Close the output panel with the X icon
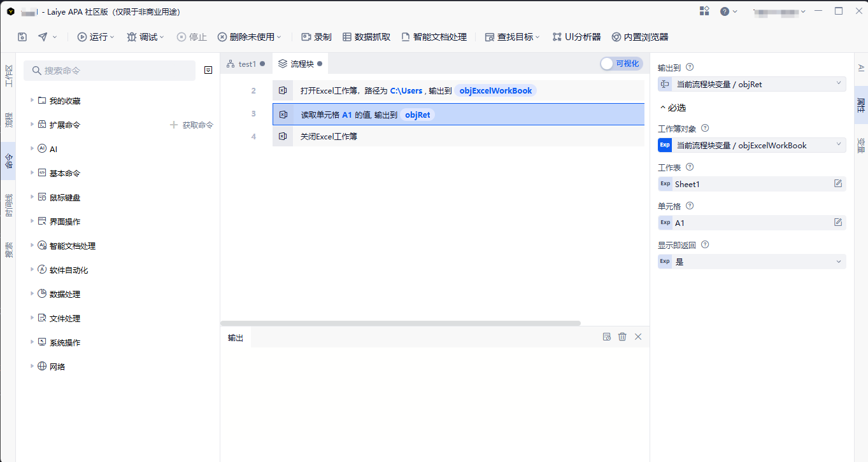The height and width of the screenshot is (462, 868). [x=638, y=337]
